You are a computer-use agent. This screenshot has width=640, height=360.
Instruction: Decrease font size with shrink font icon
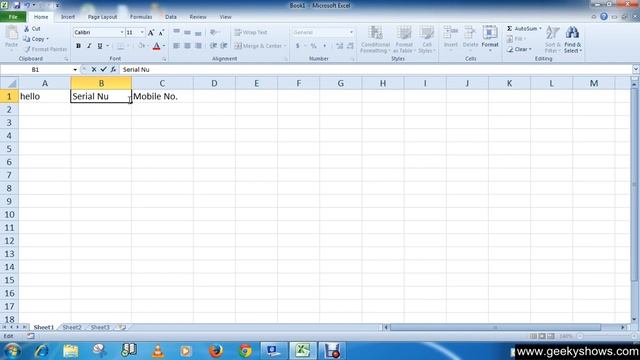click(161, 32)
